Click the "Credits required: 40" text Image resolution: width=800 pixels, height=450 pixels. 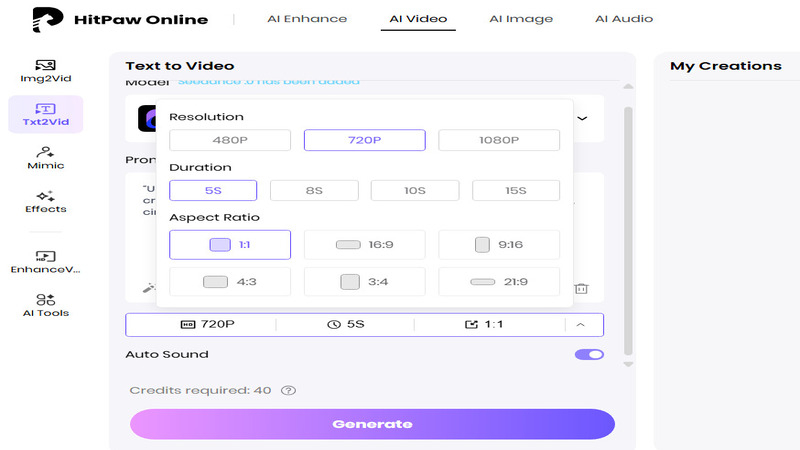point(200,390)
